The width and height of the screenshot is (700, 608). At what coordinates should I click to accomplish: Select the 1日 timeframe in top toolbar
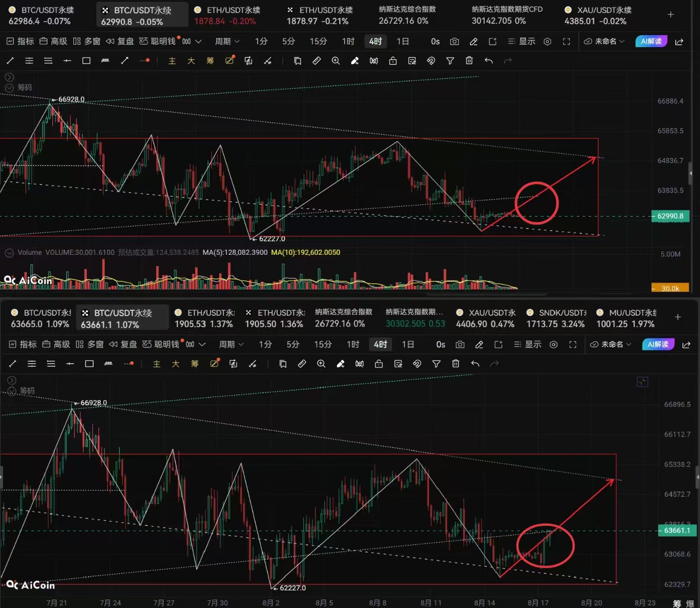[x=403, y=41]
